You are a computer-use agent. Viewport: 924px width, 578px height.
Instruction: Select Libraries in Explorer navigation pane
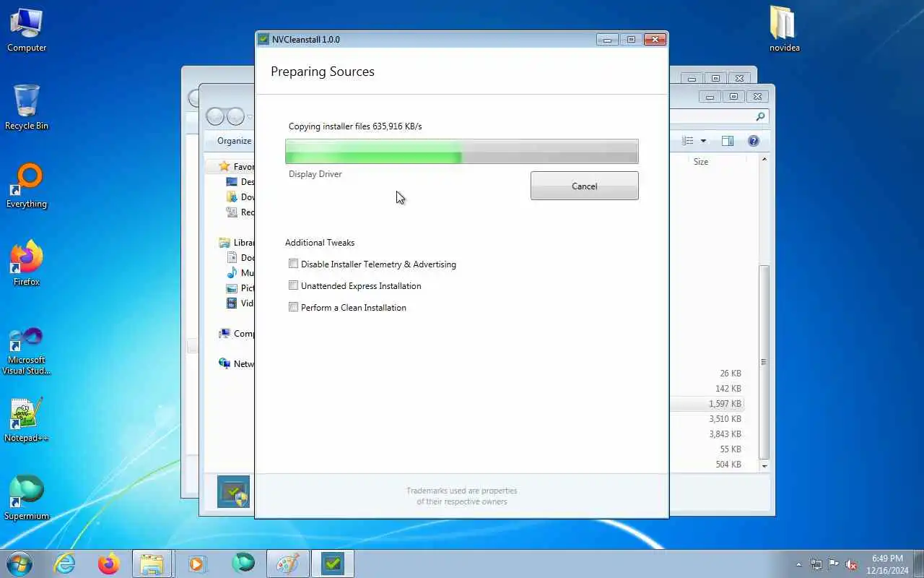237,243
